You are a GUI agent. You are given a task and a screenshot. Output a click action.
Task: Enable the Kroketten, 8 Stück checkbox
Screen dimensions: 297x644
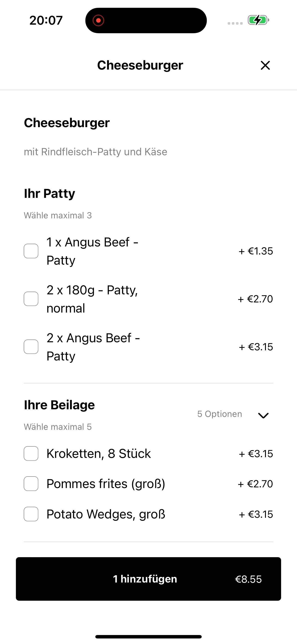(x=31, y=454)
